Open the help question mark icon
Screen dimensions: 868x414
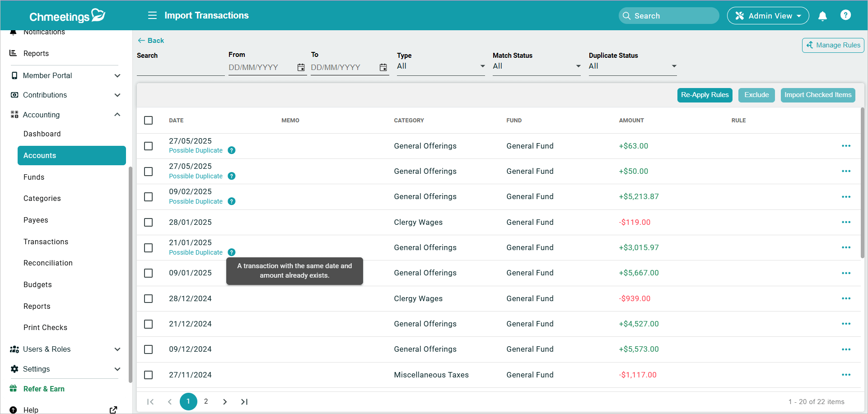coord(845,15)
